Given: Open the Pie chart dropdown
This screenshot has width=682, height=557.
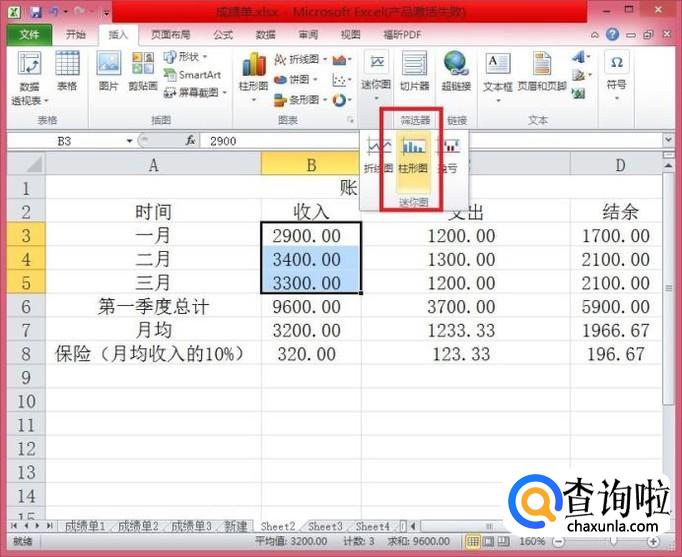Looking at the screenshot, I should (x=296, y=80).
